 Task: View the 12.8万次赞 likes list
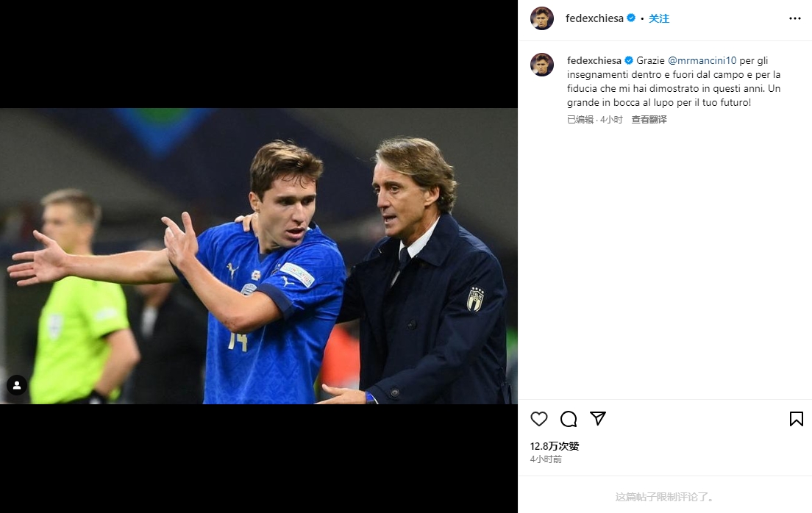click(x=555, y=446)
